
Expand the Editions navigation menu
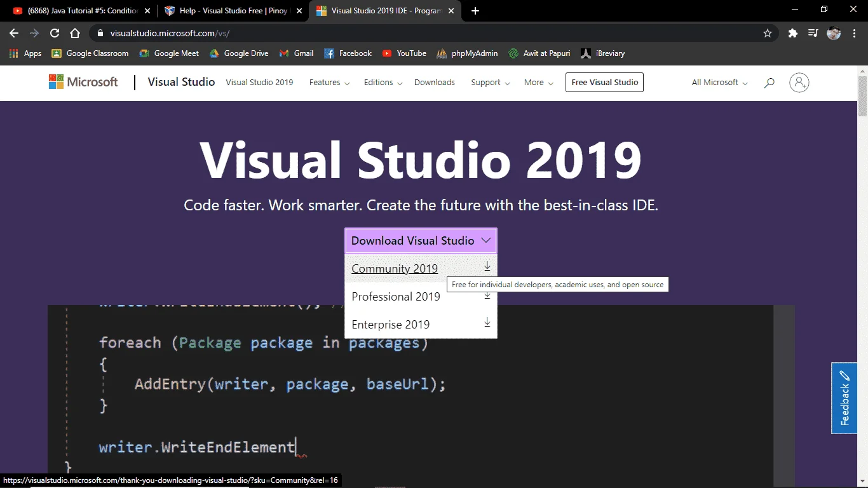[x=383, y=83]
